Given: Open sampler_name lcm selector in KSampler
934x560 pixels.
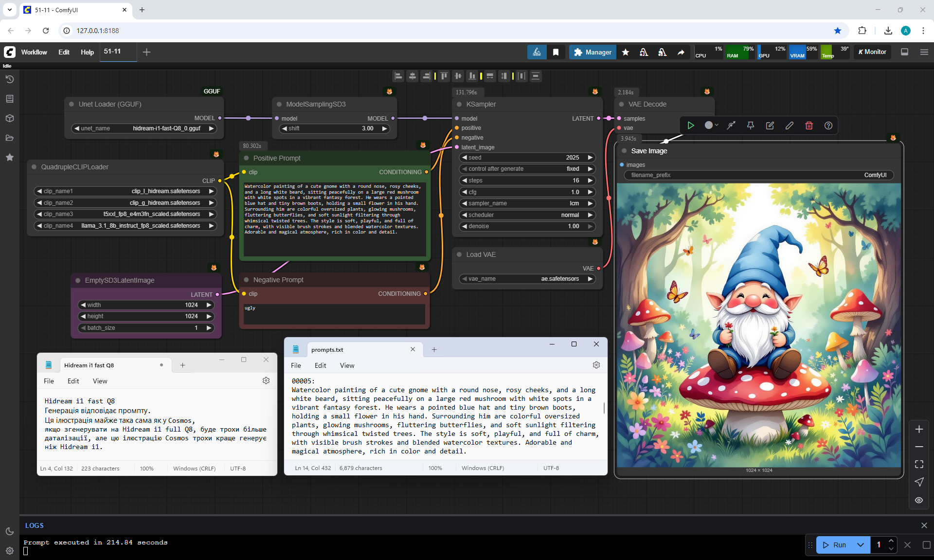Looking at the screenshot, I should coord(527,203).
